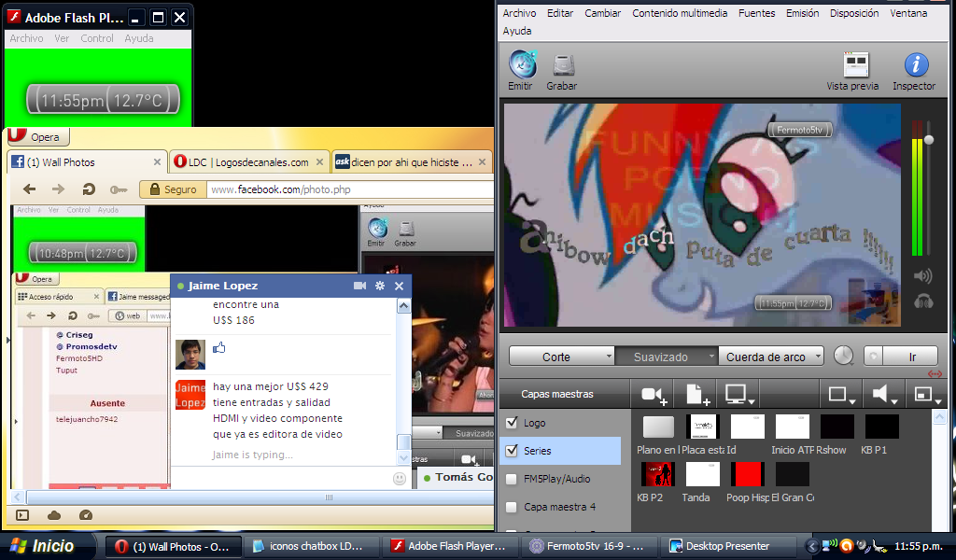
Task: Click Opera Turbo speedometer icon
Action: point(86,515)
